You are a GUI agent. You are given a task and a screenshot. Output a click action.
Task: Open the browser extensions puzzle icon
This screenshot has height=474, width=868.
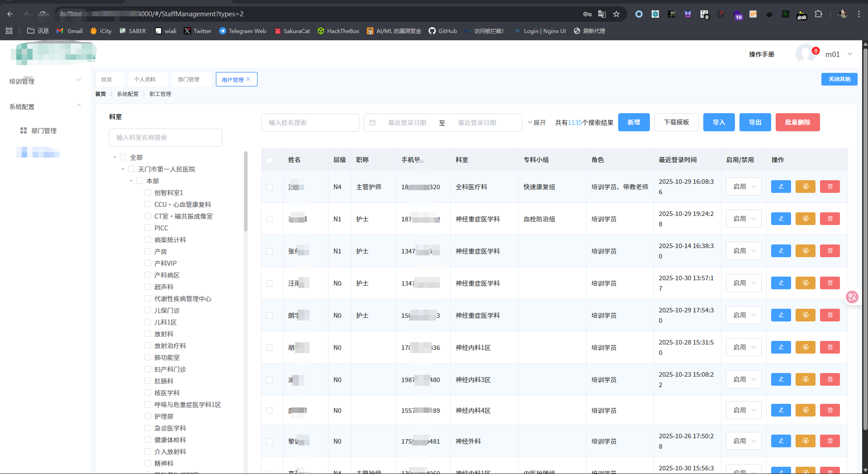click(x=818, y=14)
